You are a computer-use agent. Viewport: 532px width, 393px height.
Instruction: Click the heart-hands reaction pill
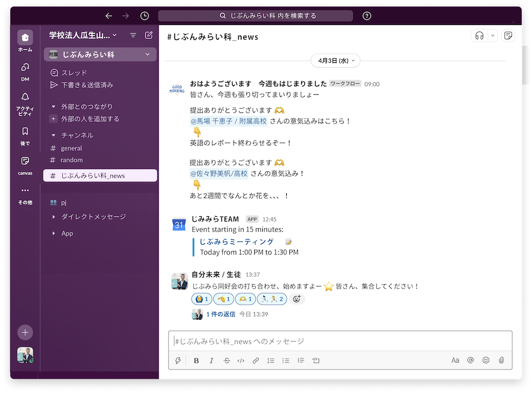pos(245,299)
